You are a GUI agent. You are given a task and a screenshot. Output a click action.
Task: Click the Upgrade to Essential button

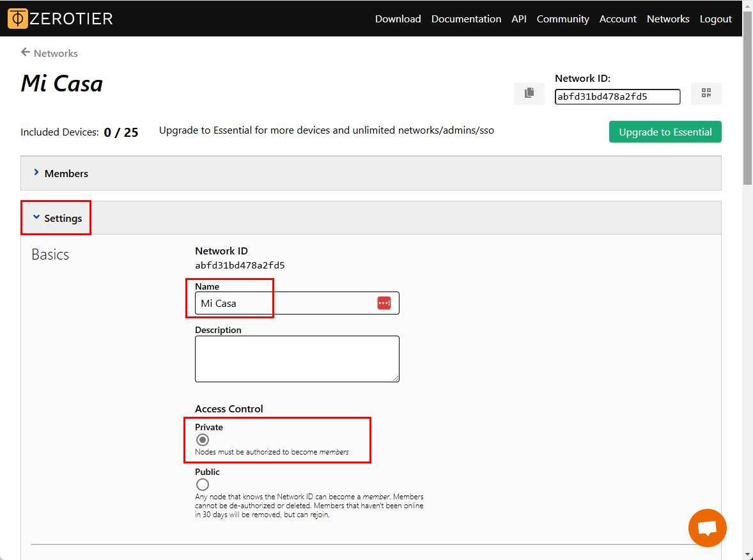[x=665, y=132]
